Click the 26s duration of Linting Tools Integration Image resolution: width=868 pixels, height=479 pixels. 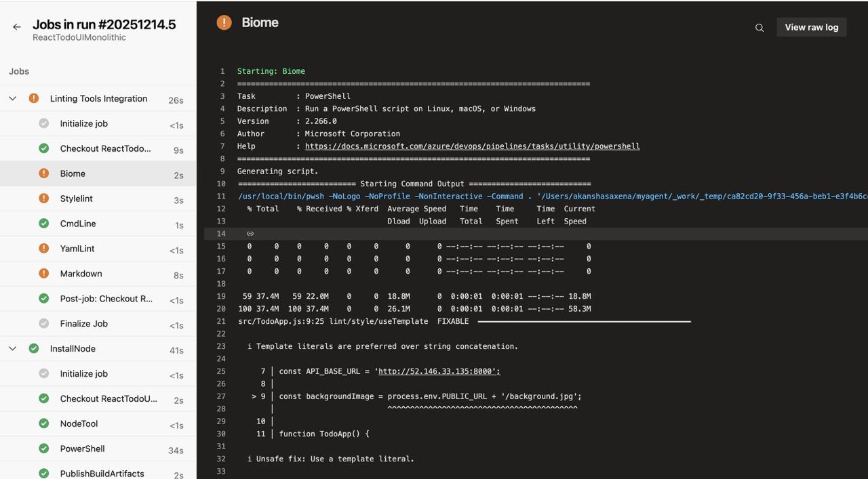[x=176, y=100]
